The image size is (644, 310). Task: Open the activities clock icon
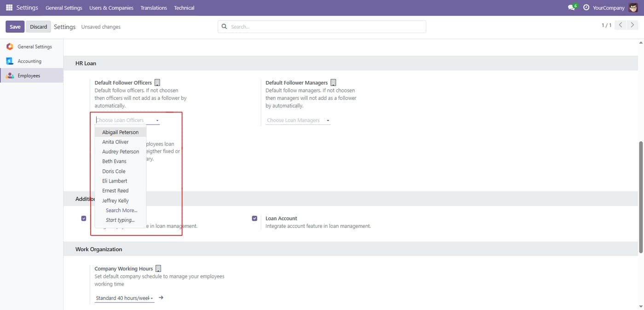click(586, 7)
